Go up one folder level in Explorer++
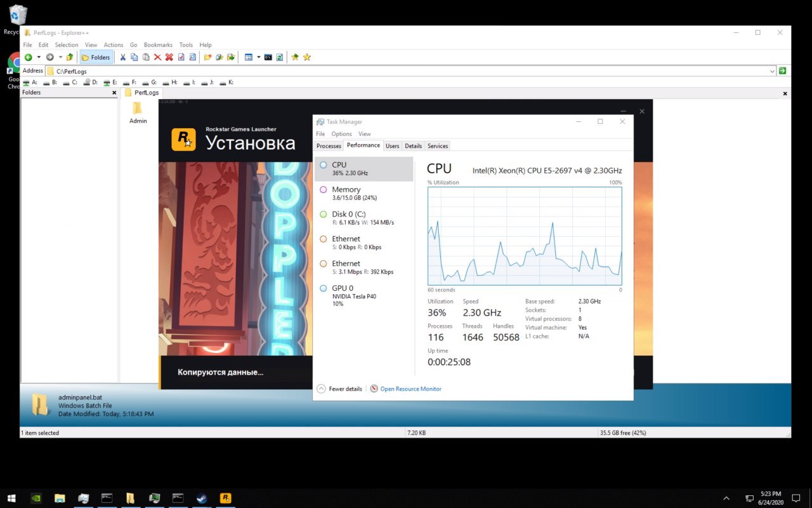 (70, 57)
